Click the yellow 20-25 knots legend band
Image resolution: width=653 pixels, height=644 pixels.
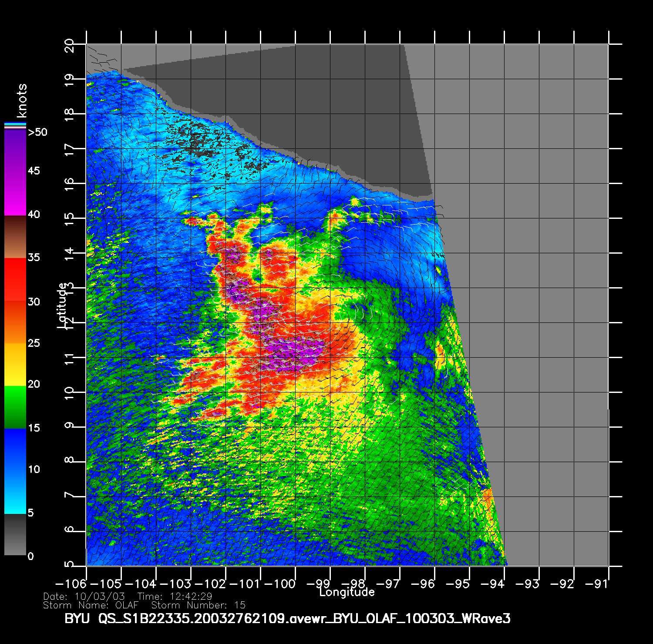click(x=15, y=365)
